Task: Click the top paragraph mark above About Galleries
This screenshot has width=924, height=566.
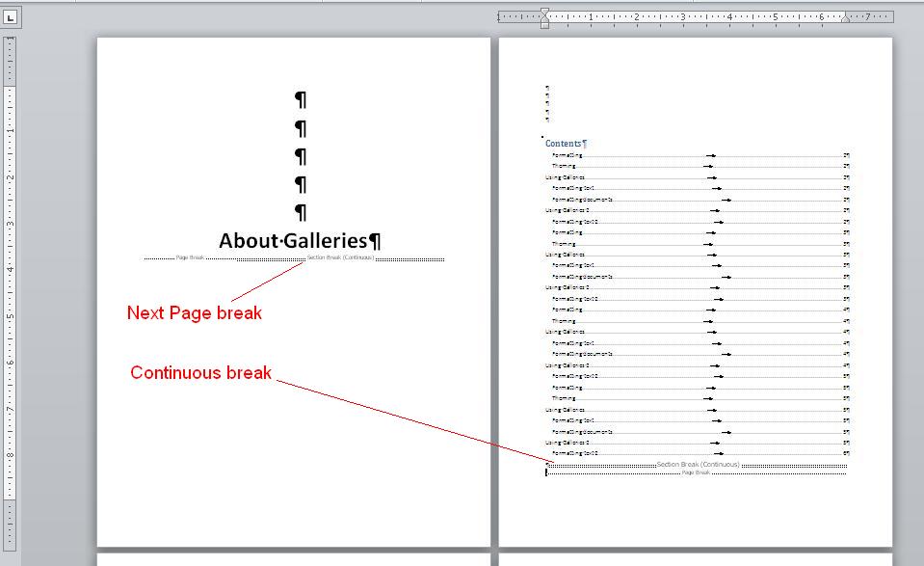Action: pyautogui.click(x=300, y=99)
